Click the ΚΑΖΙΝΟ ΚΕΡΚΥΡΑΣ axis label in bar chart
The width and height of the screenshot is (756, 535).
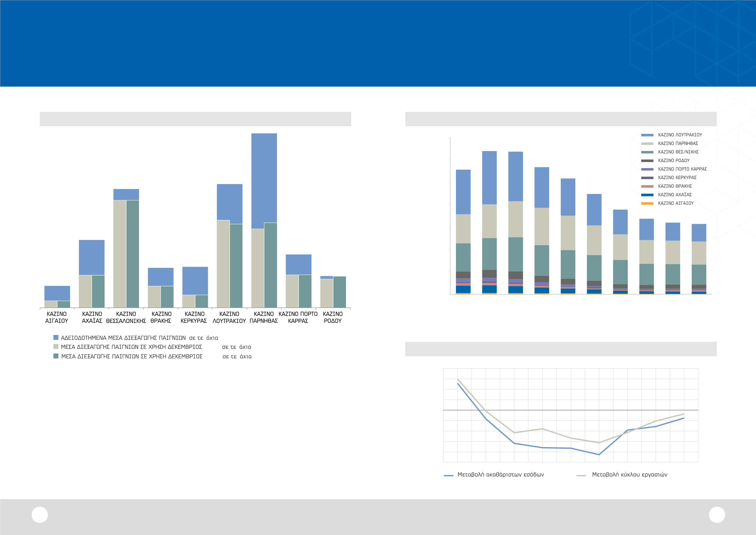point(194,318)
